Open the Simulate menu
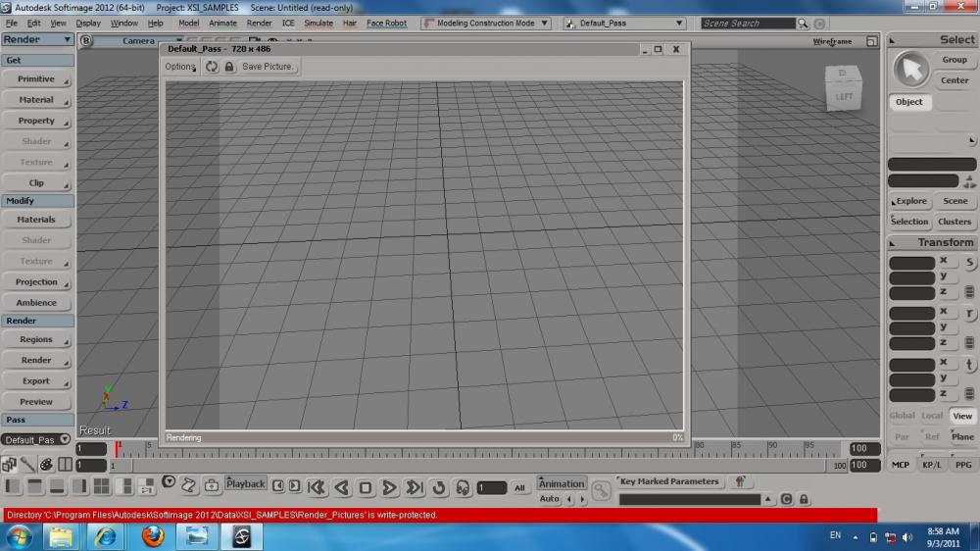The image size is (980, 551). (x=318, y=24)
